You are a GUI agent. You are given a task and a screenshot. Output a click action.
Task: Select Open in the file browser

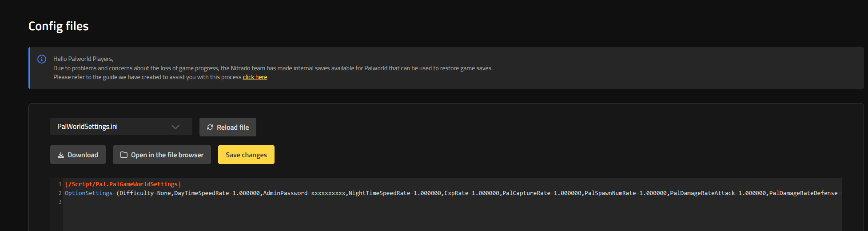point(162,155)
